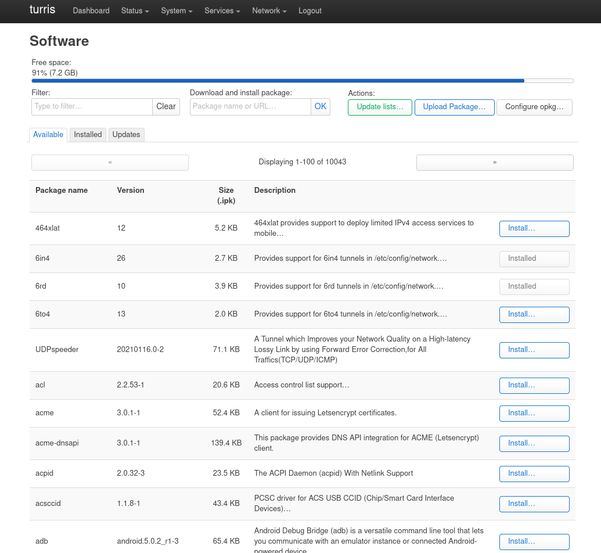Screen dimensions: 601x553
Task: Go to Dashboard page
Action: [91, 11]
